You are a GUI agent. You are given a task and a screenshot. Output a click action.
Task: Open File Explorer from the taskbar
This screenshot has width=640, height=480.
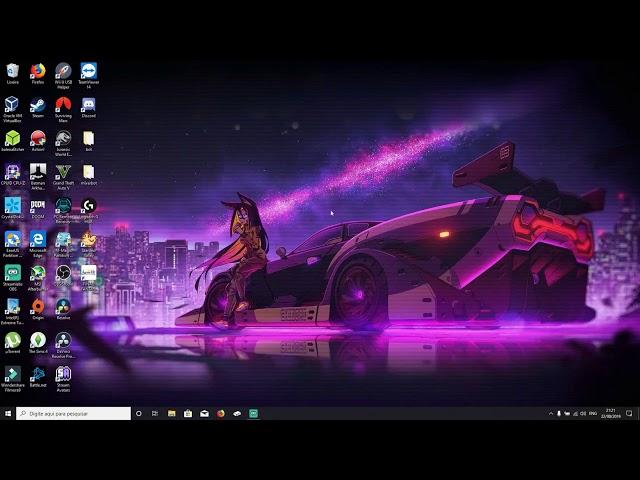171,413
